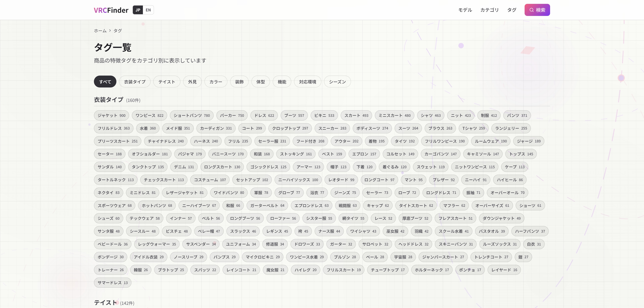644x308 pixels.
Task: Open the カテゴリ nav menu
Action: click(x=489, y=10)
